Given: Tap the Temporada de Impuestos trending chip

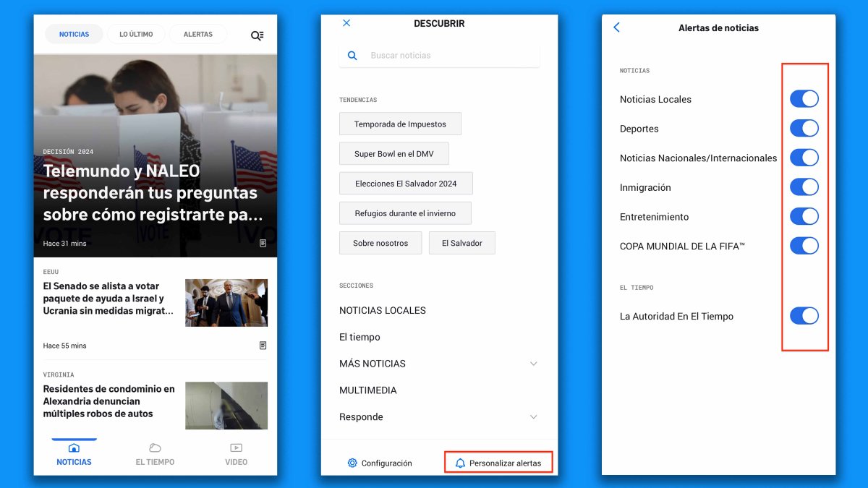Looking at the screenshot, I should [x=400, y=123].
